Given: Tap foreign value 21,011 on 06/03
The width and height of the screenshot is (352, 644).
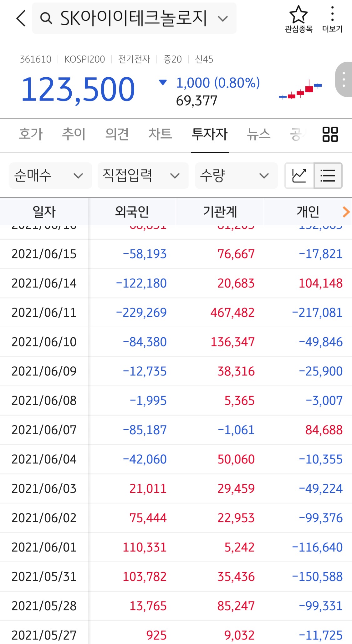Looking at the screenshot, I should (148, 488).
